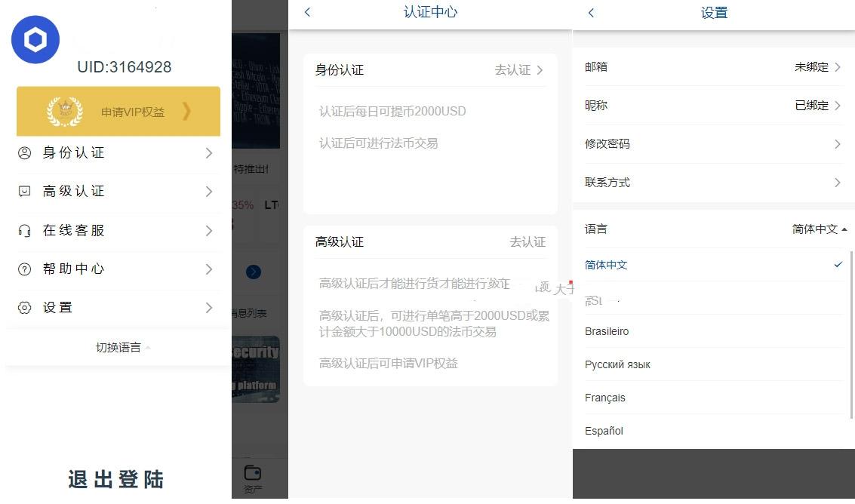
Task: Go back from the 设置 screen
Action: point(591,13)
